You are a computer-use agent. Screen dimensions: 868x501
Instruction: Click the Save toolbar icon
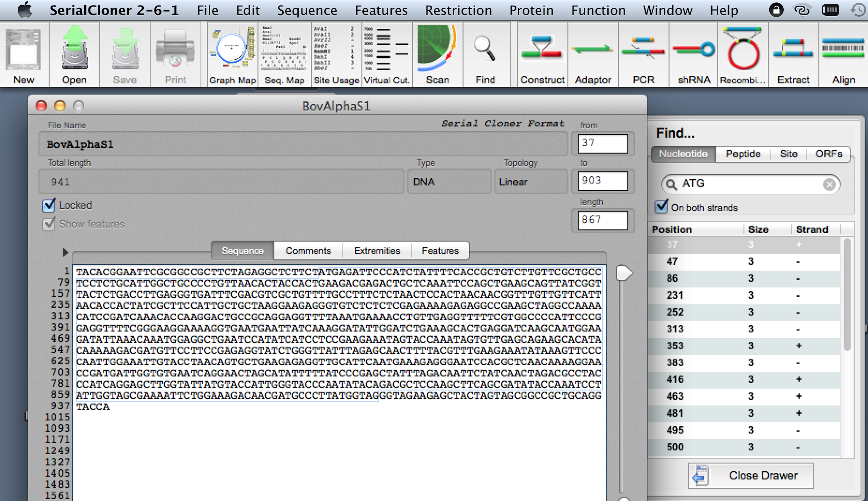[x=125, y=55]
